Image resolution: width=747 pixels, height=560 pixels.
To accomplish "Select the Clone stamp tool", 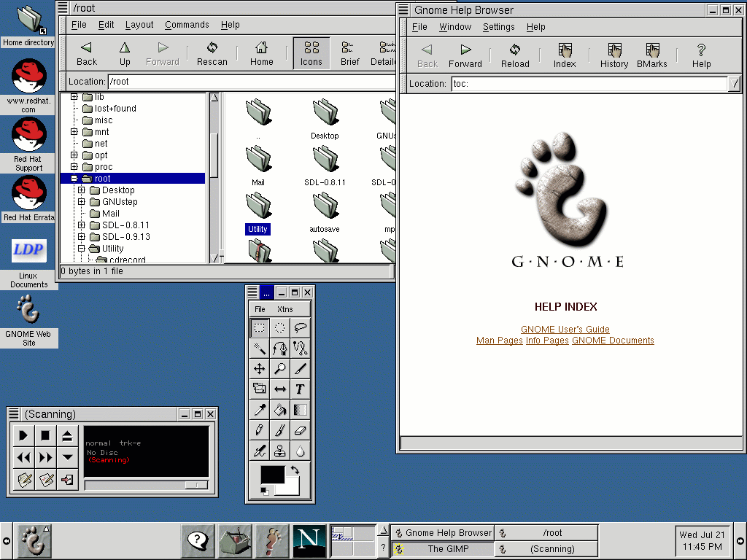I will point(279,451).
